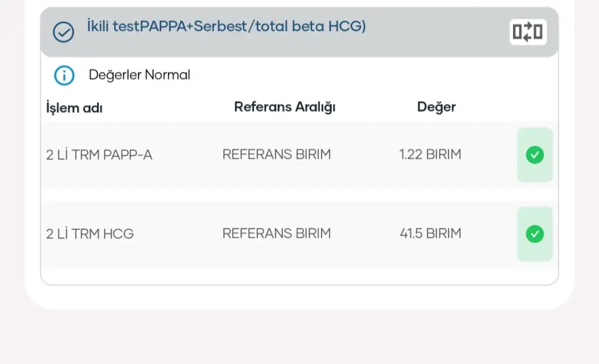The width and height of the screenshot is (599, 364).
Task: Click the blue info icon
Action: tap(64, 75)
